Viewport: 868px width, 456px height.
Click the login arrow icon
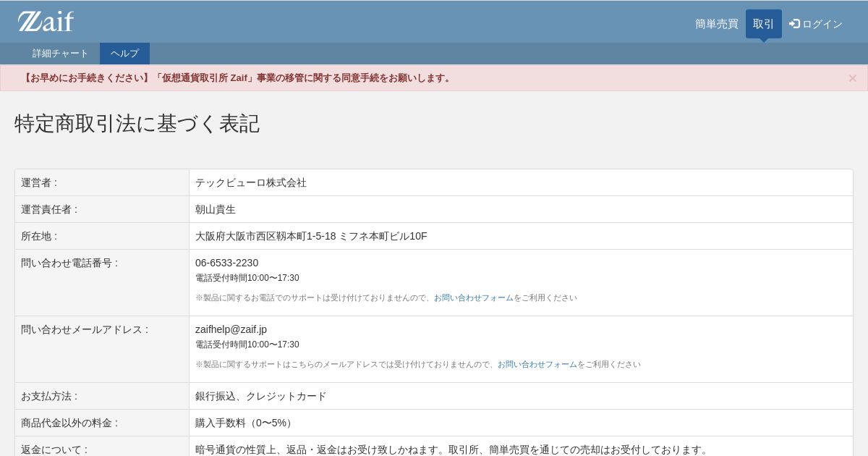point(794,24)
